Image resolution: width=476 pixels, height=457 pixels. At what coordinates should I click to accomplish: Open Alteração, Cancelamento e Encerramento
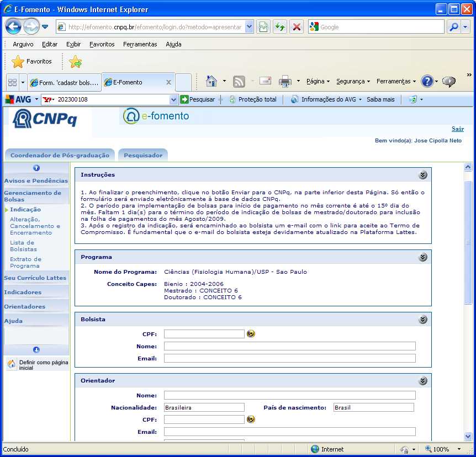click(35, 226)
